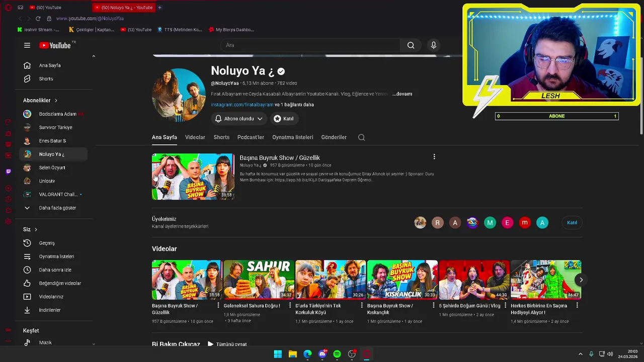The image size is (644, 362).
Task: Click the site lock icon
Action: coord(49,19)
